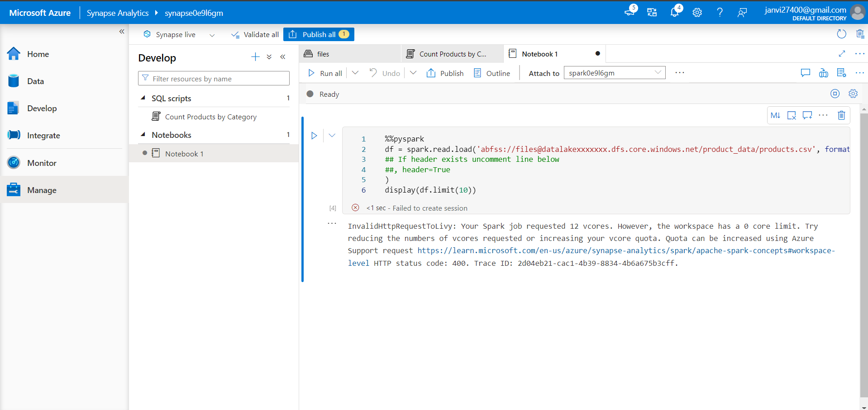The width and height of the screenshot is (868, 410).
Task: Open Synapse live mode dropdown
Action: [x=212, y=35]
